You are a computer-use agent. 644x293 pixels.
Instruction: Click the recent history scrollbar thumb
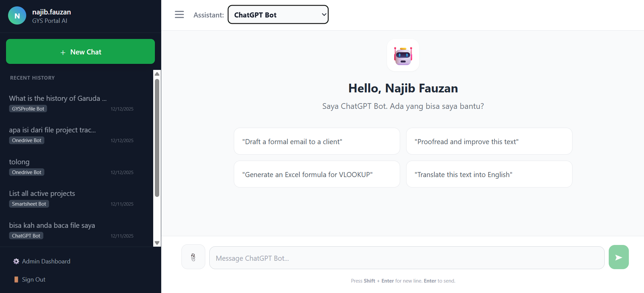coord(157,138)
